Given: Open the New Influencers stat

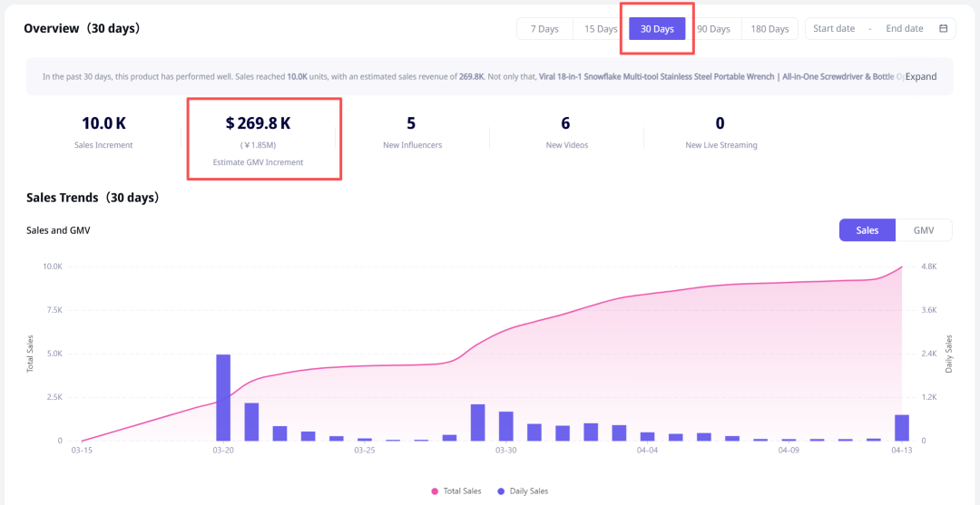Looking at the screenshot, I should [411, 131].
